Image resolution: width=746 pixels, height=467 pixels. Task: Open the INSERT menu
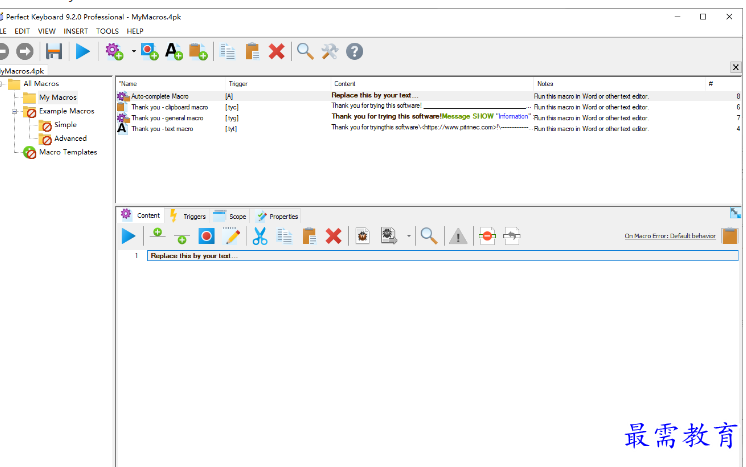[76, 31]
